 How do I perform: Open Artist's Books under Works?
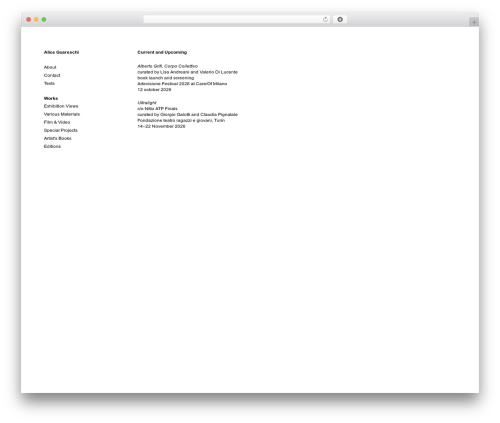point(58,138)
